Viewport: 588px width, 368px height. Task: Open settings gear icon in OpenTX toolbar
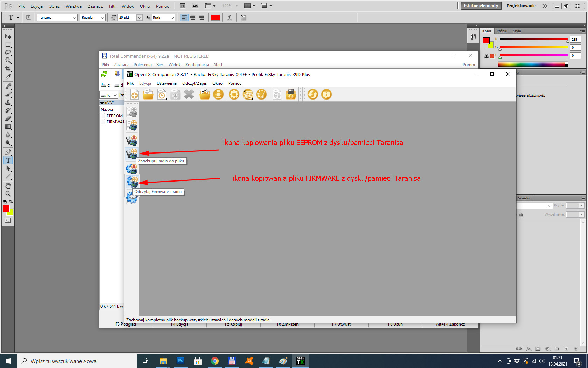click(234, 95)
